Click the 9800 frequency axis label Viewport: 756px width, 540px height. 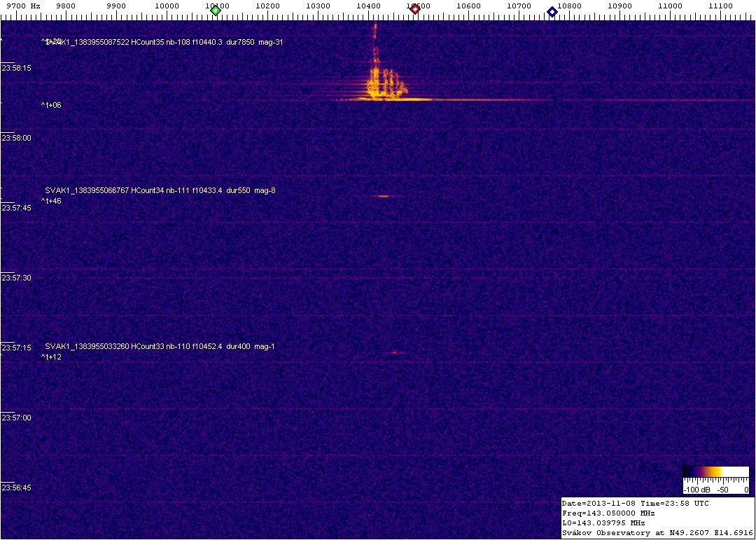[66, 6]
